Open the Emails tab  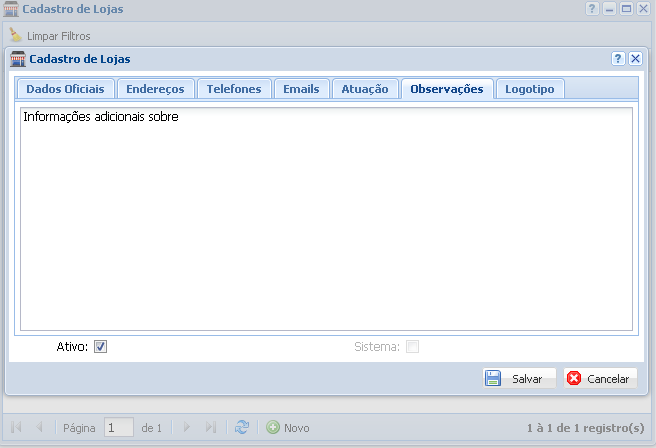(301, 89)
